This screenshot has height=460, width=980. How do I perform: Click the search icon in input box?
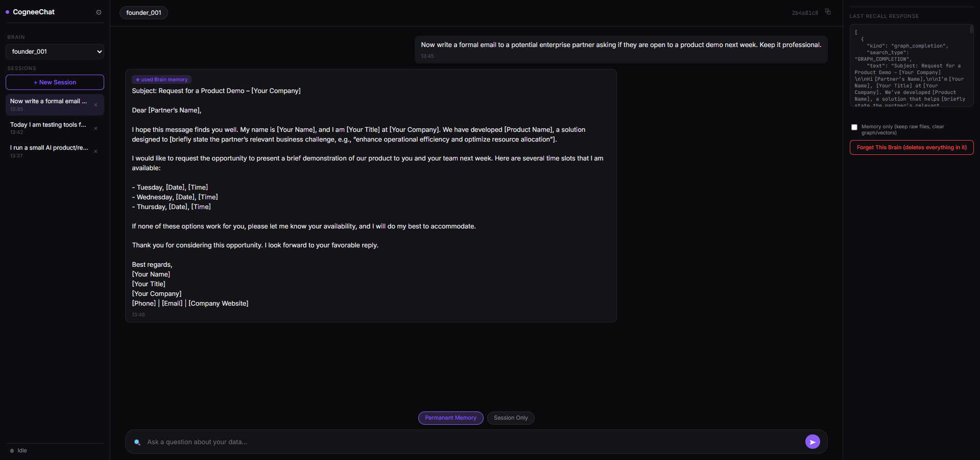tap(137, 442)
